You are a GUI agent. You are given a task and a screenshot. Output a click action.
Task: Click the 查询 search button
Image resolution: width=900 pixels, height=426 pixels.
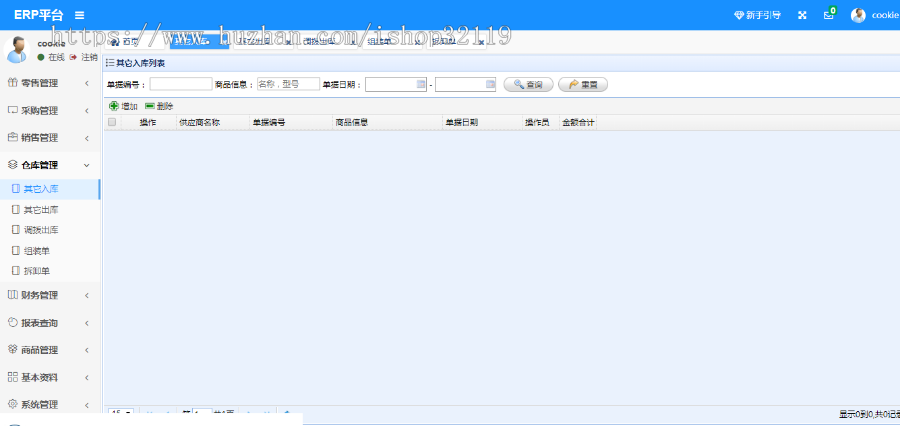(529, 84)
